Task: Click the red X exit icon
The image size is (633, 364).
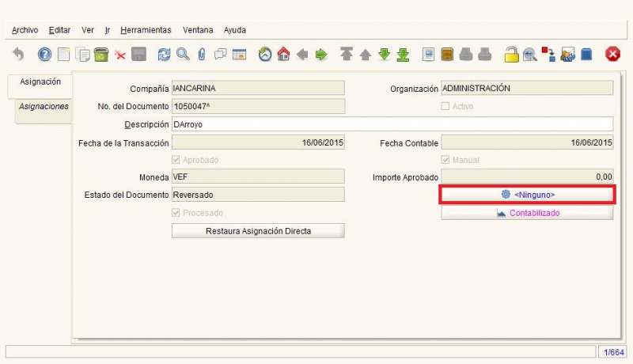Action: 612,55
